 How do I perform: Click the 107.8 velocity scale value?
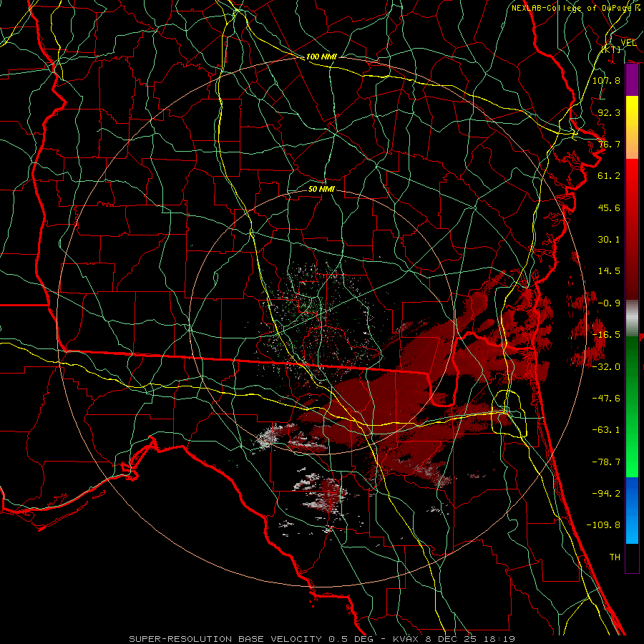(606, 80)
